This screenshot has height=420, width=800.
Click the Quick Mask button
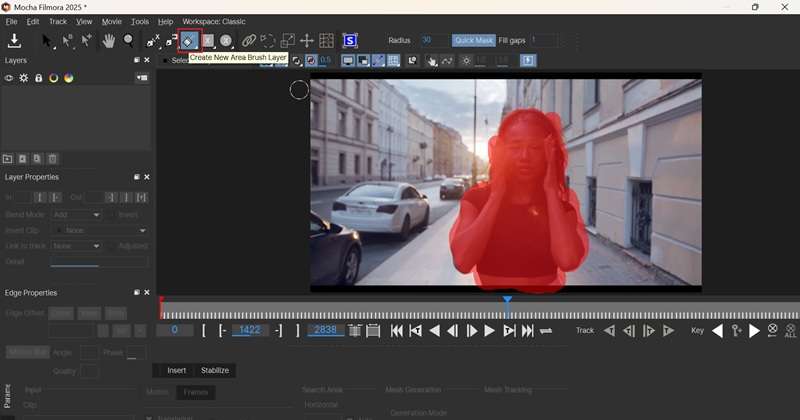[x=473, y=40]
